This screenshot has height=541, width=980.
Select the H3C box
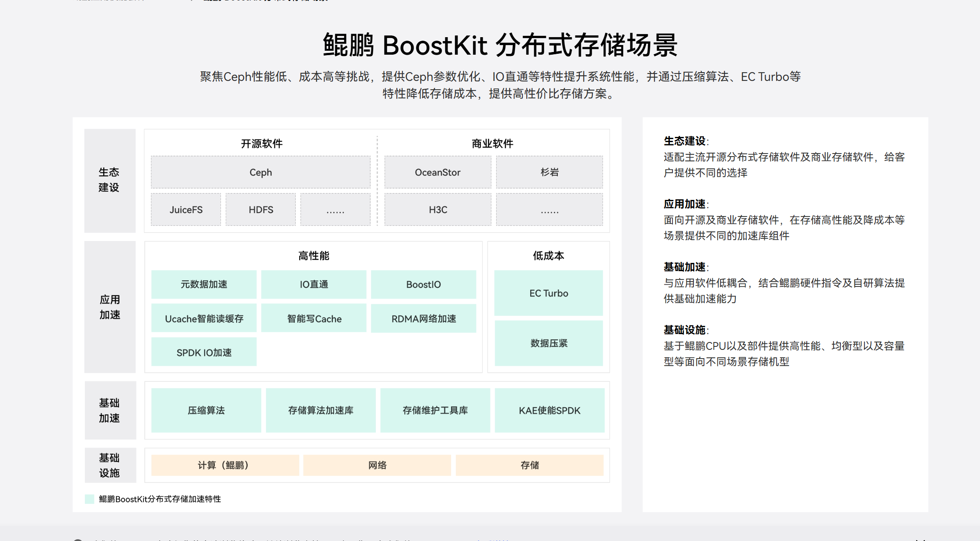437,209
